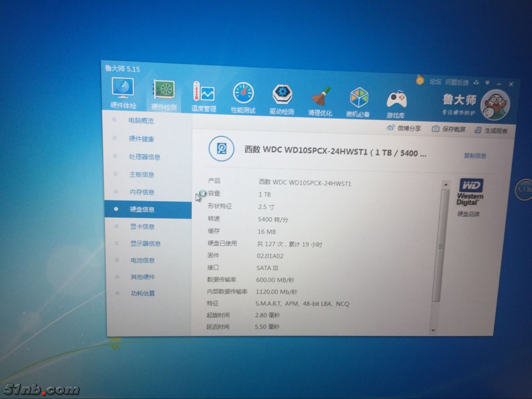The image size is (532, 399).
Task: Go to 电脑概览 in the sidebar
Action: click(141, 120)
